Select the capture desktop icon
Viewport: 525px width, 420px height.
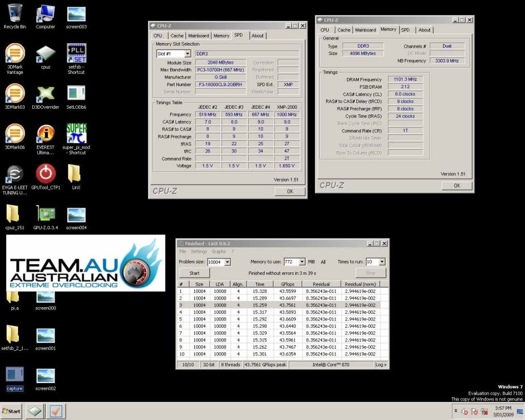14,378
